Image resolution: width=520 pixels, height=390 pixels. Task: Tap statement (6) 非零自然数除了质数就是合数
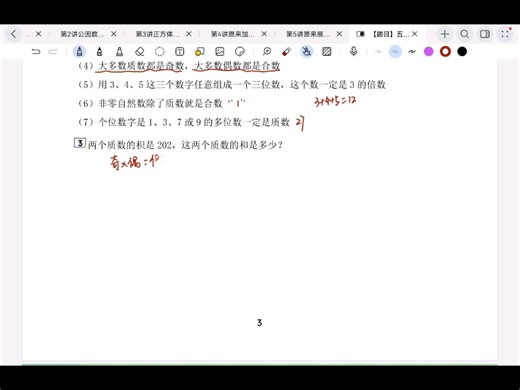point(150,103)
